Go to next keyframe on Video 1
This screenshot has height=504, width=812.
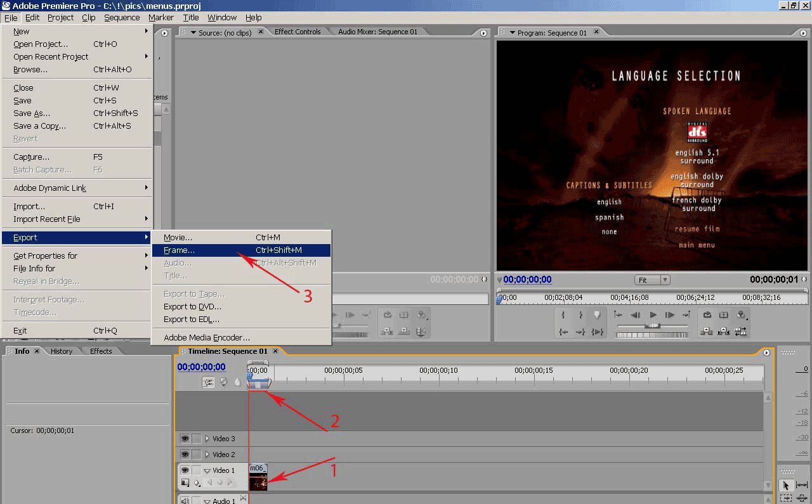coord(229,483)
